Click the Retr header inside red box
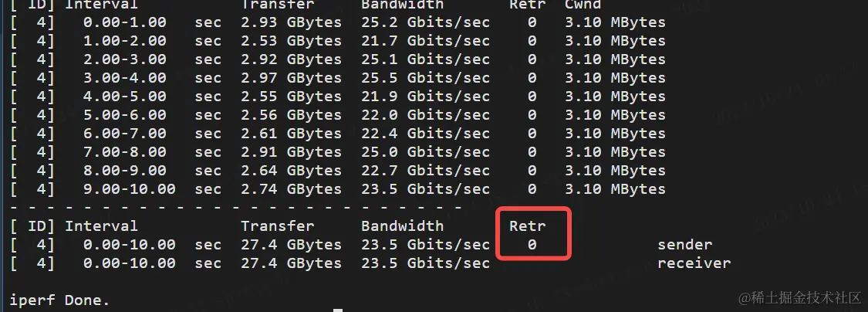 tap(528, 226)
